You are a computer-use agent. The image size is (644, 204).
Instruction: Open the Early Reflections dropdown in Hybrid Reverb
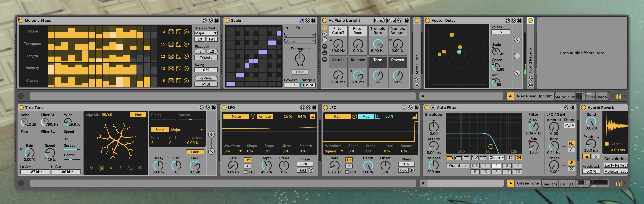coord(616,165)
